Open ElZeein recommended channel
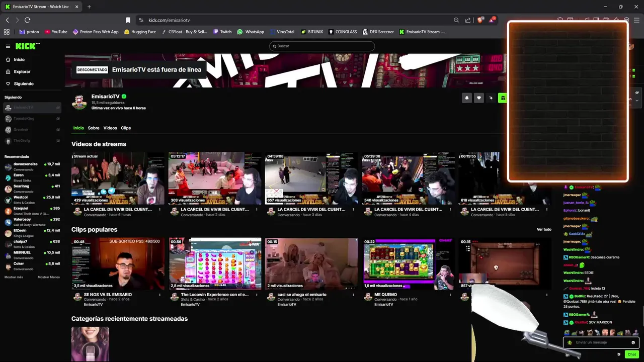The image size is (644, 362). [32, 233]
